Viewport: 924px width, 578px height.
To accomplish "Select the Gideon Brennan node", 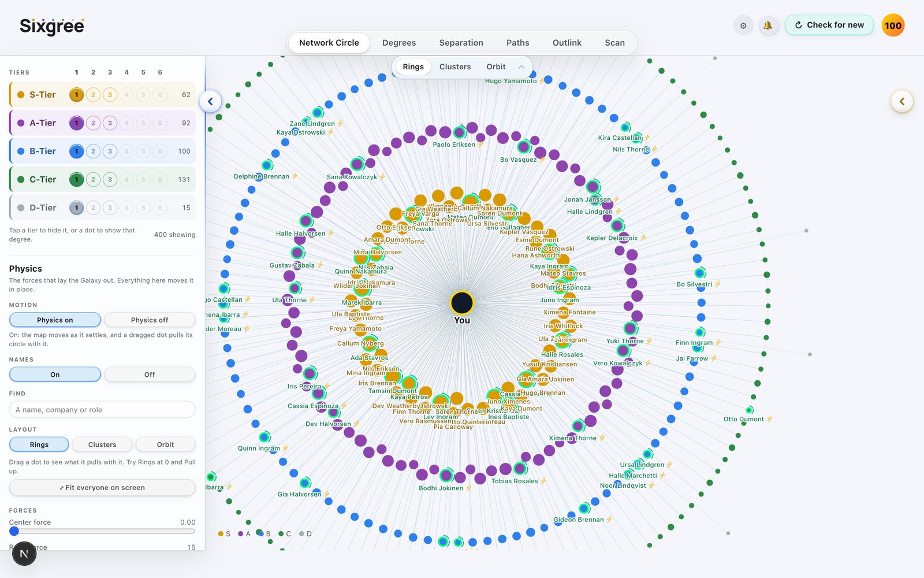I will pyautogui.click(x=584, y=509).
